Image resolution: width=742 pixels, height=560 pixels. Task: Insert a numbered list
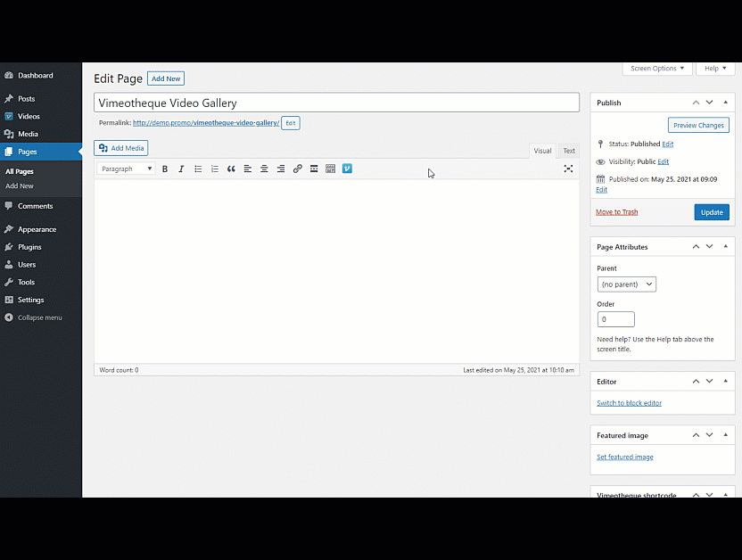[x=214, y=169]
